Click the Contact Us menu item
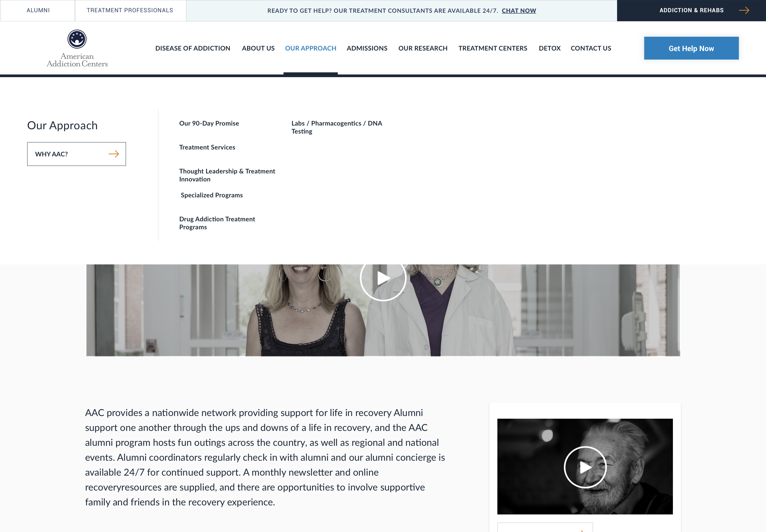Viewport: 766px width, 532px height. coord(591,48)
